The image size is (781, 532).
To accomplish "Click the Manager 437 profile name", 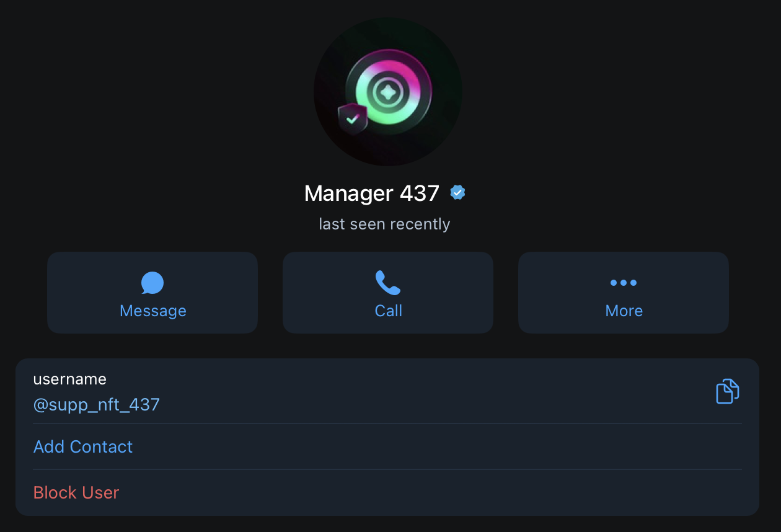I will point(372,193).
